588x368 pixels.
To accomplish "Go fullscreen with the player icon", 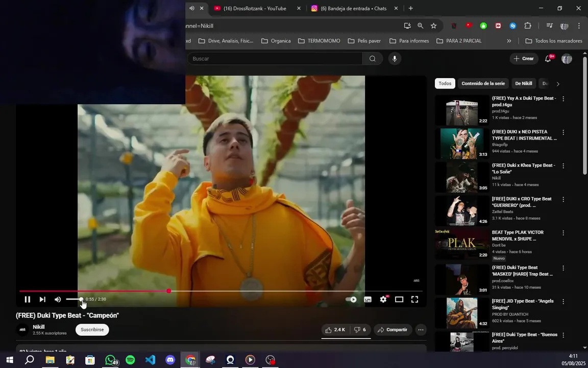I will tap(414, 300).
